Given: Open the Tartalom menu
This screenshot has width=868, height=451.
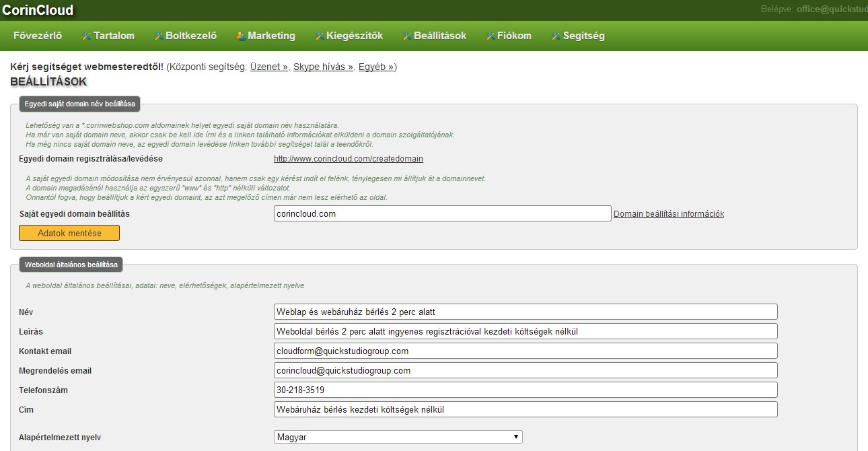Looking at the screenshot, I should coord(114,36).
